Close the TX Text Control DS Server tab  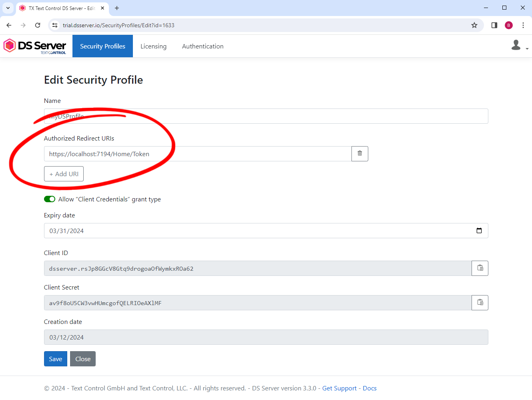click(102, 8)
